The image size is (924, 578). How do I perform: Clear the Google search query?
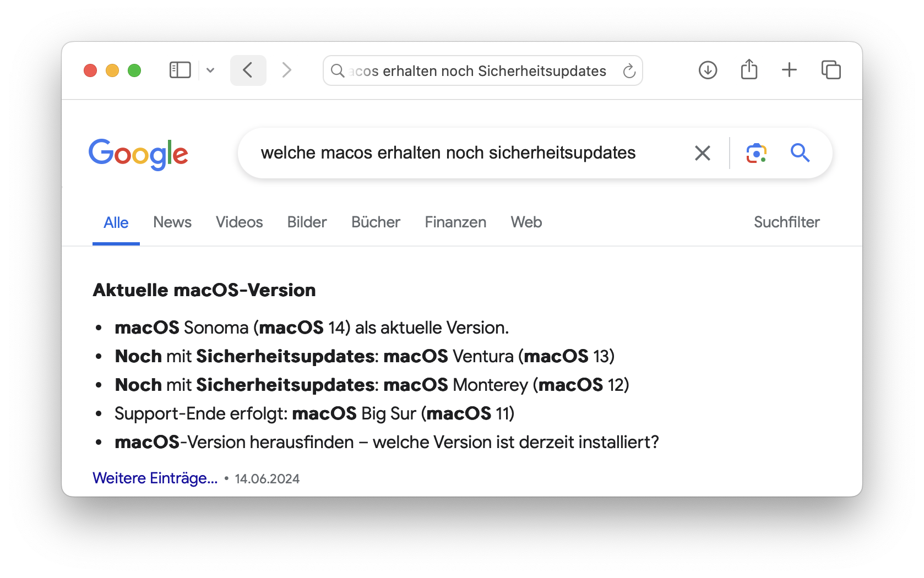coord(703,153)
